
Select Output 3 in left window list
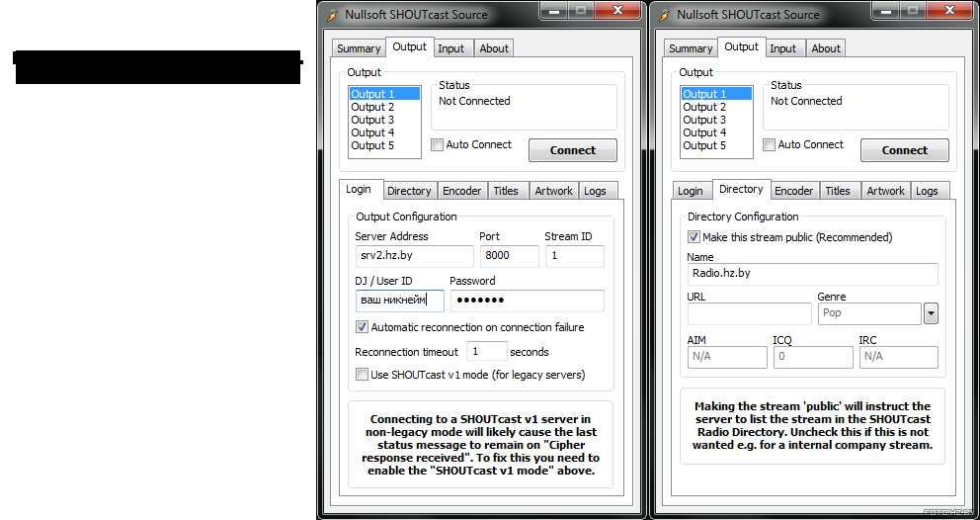tap(384, 120)
